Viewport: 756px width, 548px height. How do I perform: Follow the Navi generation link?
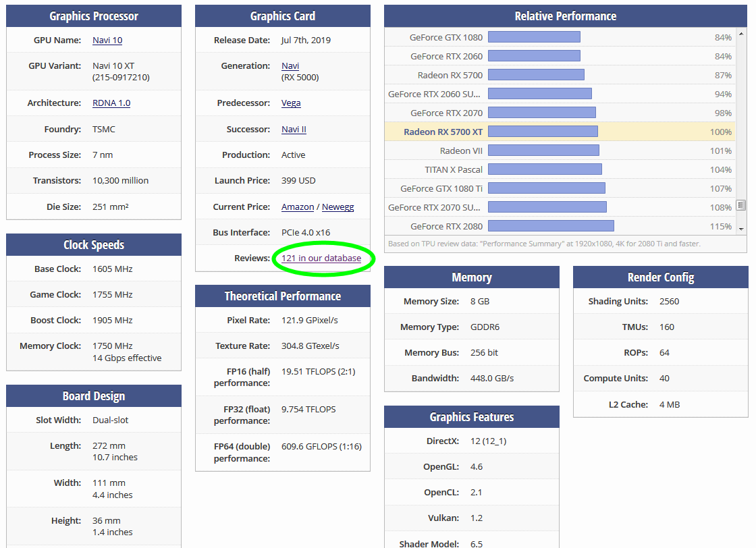[x=290, y=65]
